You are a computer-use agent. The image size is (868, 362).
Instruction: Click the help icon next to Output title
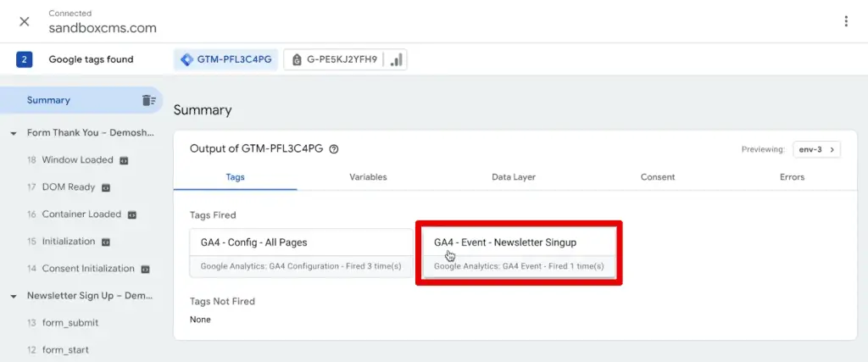(x=333, y=149)
